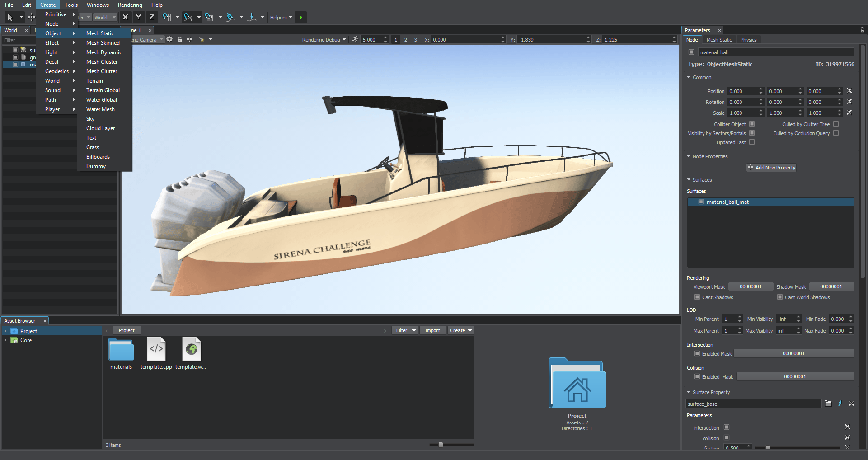Viewport: 868px width, 460px height.
Task: Open the Helpers dropdown
Action: [281, 18]
